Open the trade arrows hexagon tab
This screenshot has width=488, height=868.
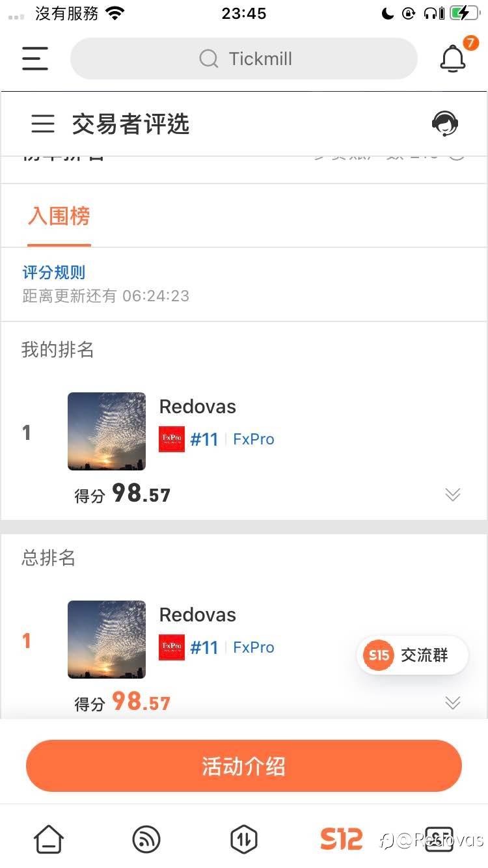point(244,839)
